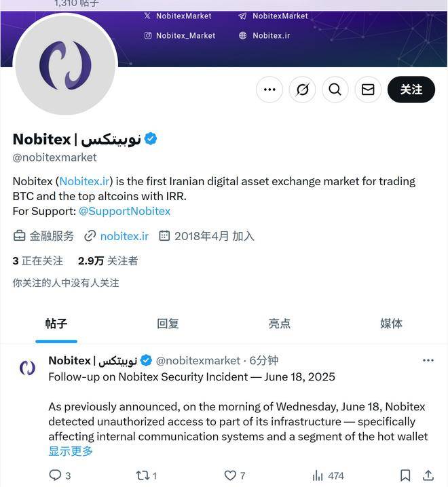Open the @SupportNobitex mention link
The width and height of the screenshot is (448, 487).
coord(124,211)
